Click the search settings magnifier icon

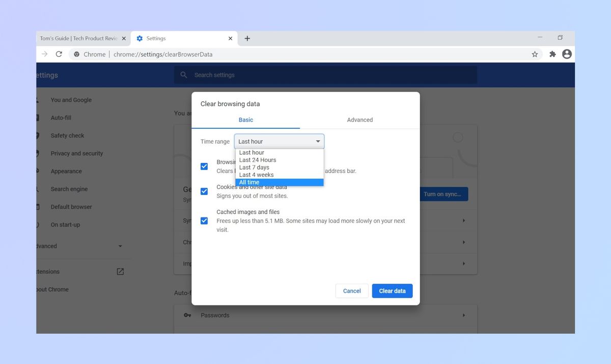coord(184,75)
